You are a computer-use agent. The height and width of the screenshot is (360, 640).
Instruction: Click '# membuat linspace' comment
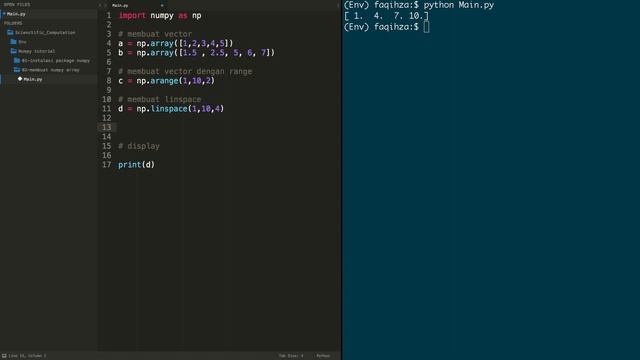(160, 99)
